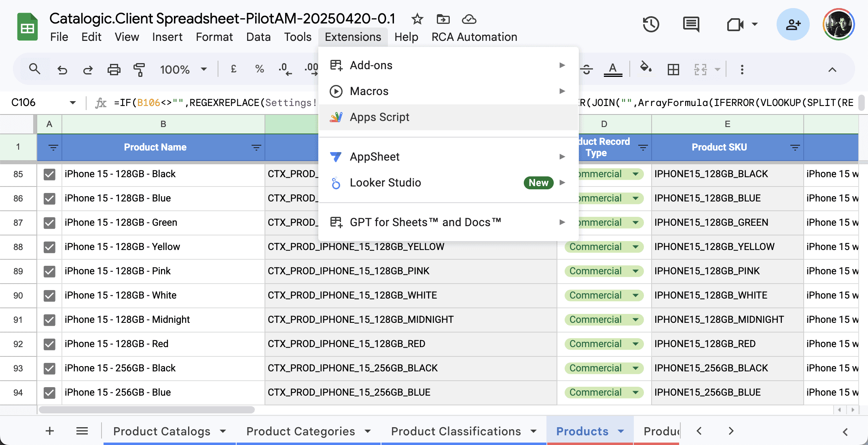
Task: Click the version history clock icon
Action: pos(651,25)
